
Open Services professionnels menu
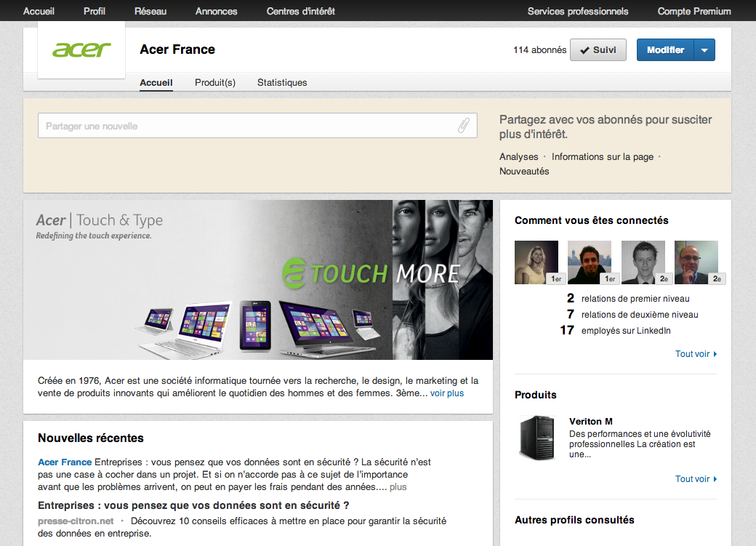click(578, 11)
